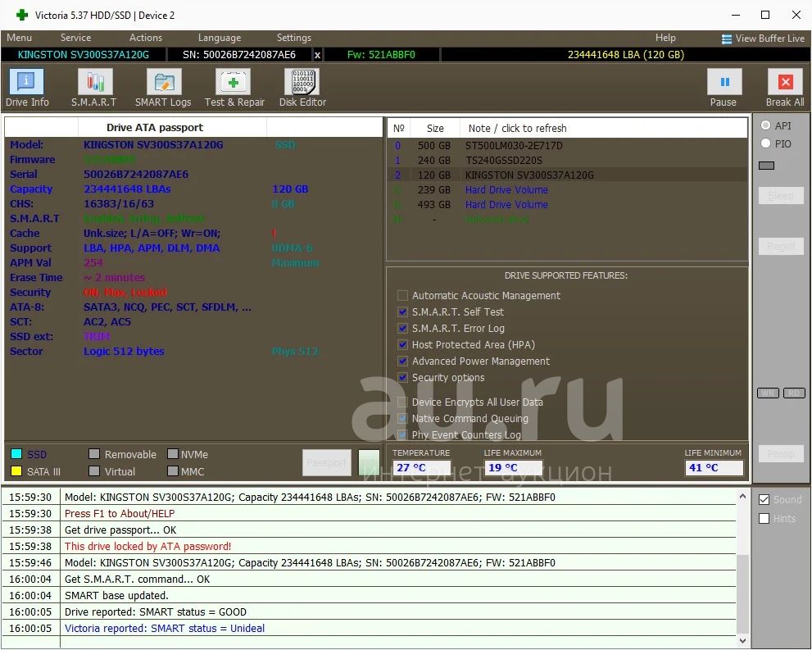
Task: Open the Disk Editor tool
Action: click(302, 87)
